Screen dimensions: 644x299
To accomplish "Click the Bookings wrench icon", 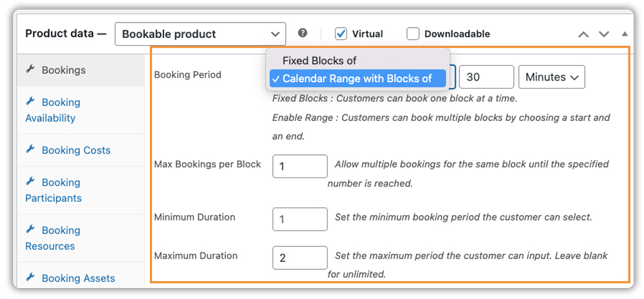I will [30, 69].
